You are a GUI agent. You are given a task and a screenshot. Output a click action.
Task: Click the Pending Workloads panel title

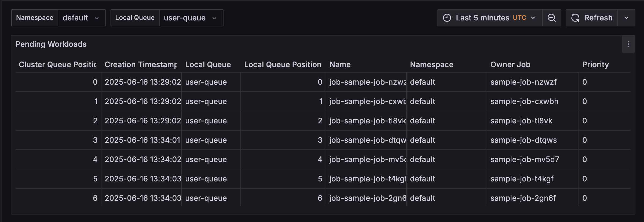(51, 44)
